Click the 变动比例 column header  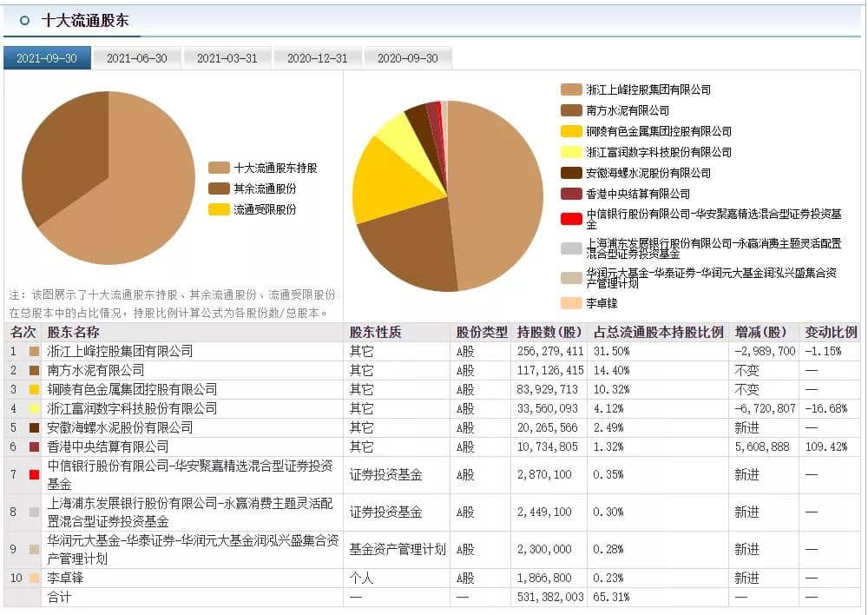831,332
